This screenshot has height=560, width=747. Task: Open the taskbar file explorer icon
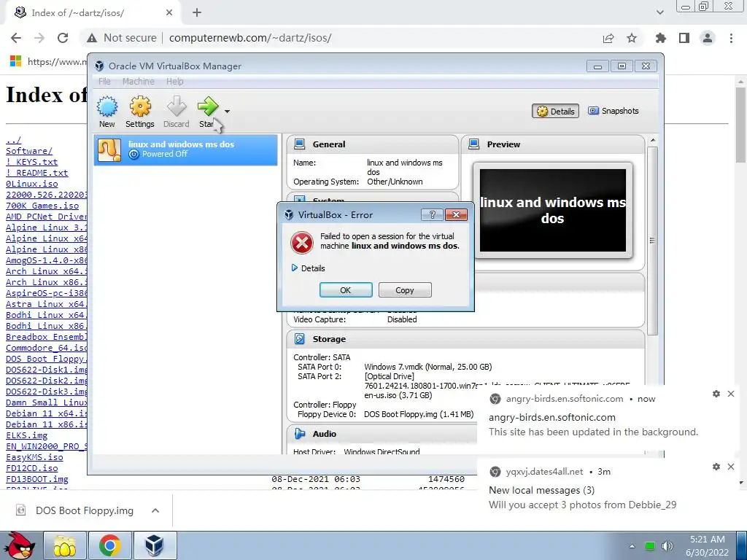coord(65,545)
